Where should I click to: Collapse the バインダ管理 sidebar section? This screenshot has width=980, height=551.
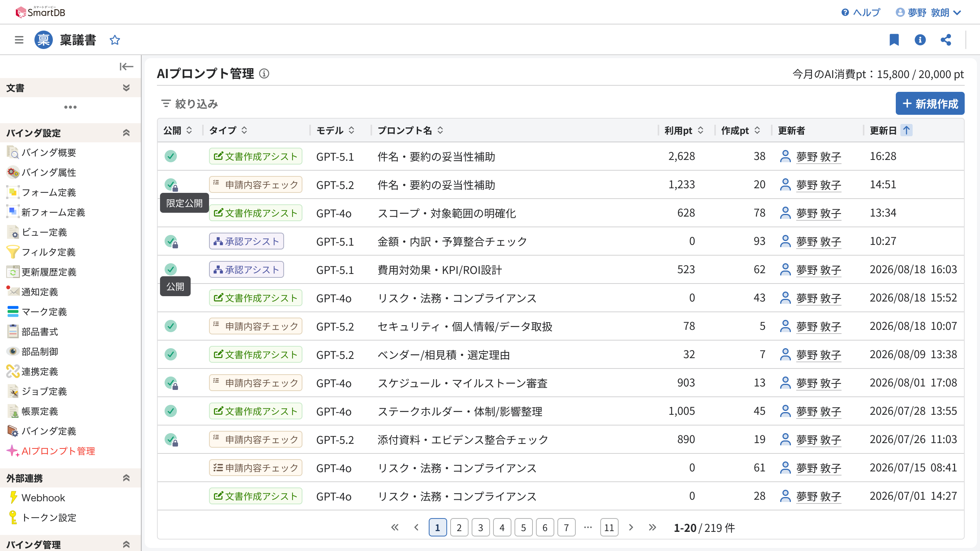126,544
